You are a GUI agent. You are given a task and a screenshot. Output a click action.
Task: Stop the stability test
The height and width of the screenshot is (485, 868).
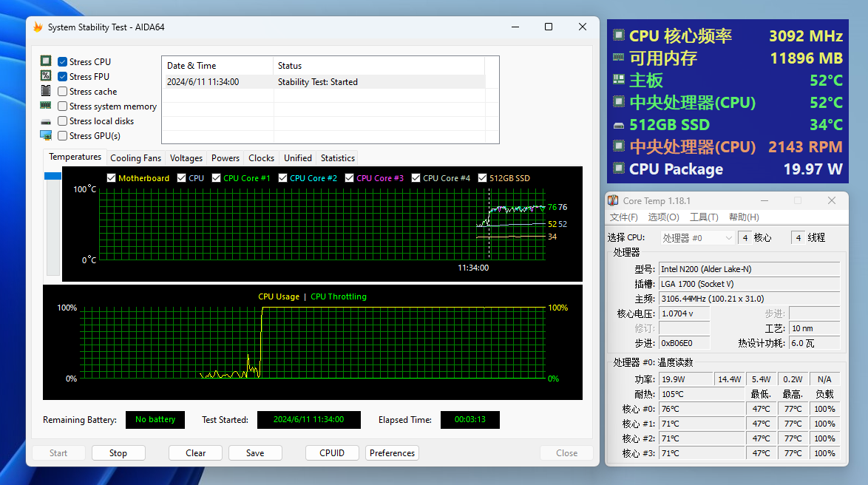click(118, 453)
